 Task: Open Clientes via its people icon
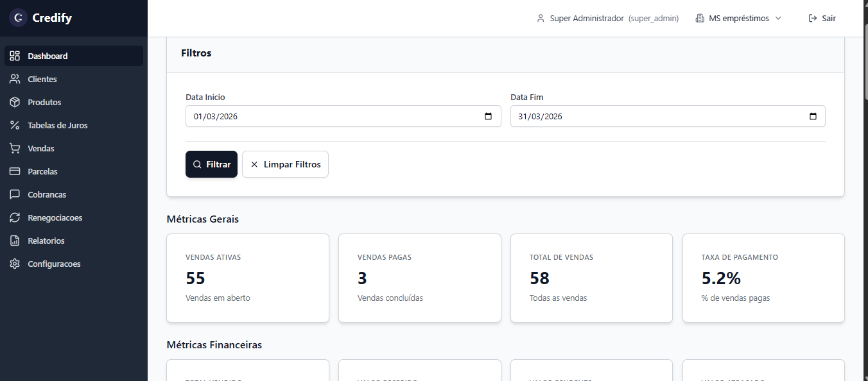click(x=15, y=80)
